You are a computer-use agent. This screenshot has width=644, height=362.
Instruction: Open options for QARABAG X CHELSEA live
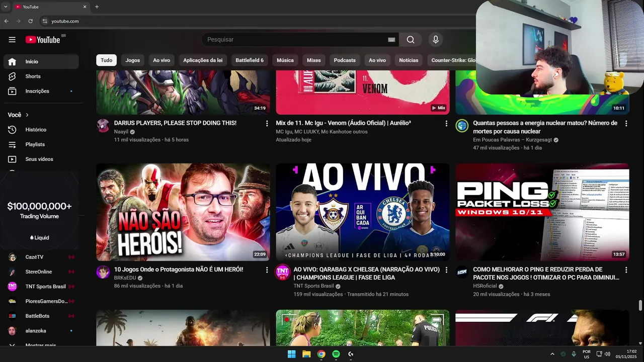446,270
